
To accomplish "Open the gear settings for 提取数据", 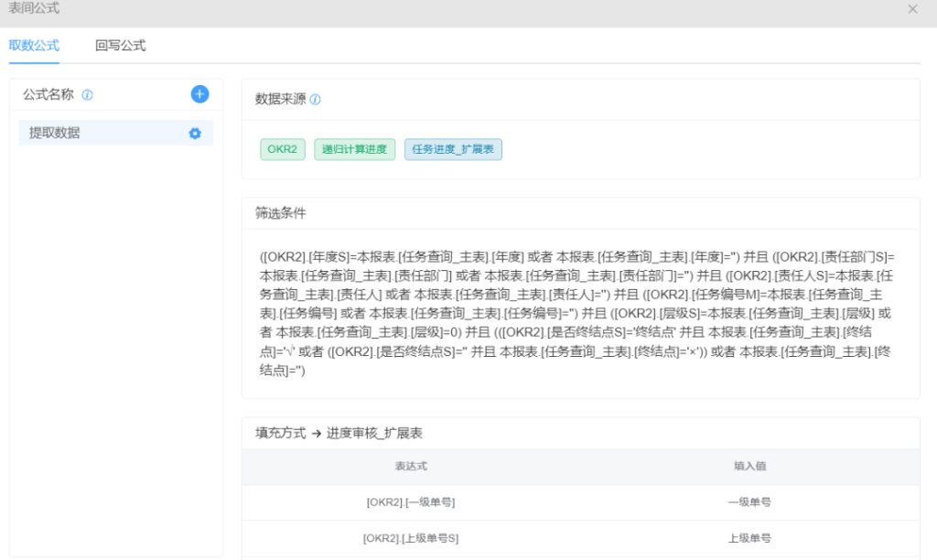I will coord(195,134).
